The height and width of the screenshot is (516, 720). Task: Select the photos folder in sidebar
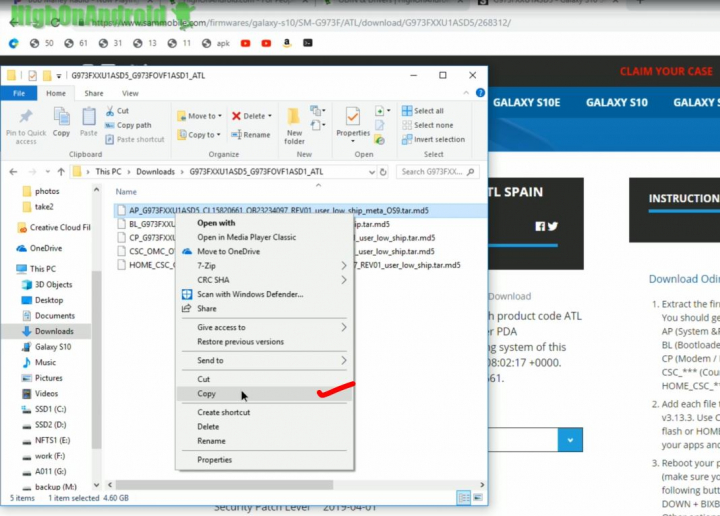tap(41, 191)
